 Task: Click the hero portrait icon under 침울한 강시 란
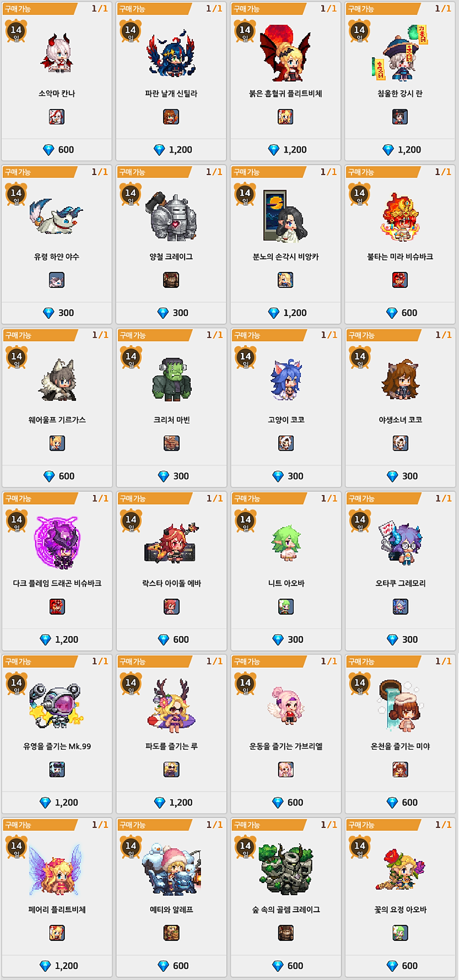400,117
